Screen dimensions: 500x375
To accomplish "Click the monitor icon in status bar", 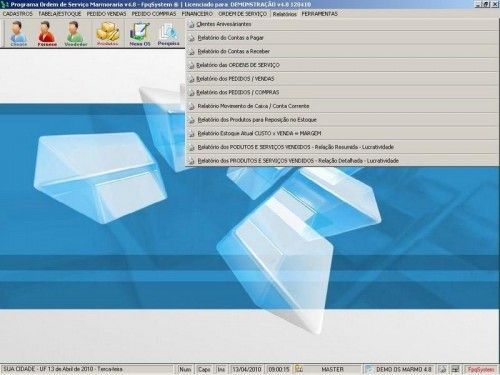I will (x=455, y=369).
